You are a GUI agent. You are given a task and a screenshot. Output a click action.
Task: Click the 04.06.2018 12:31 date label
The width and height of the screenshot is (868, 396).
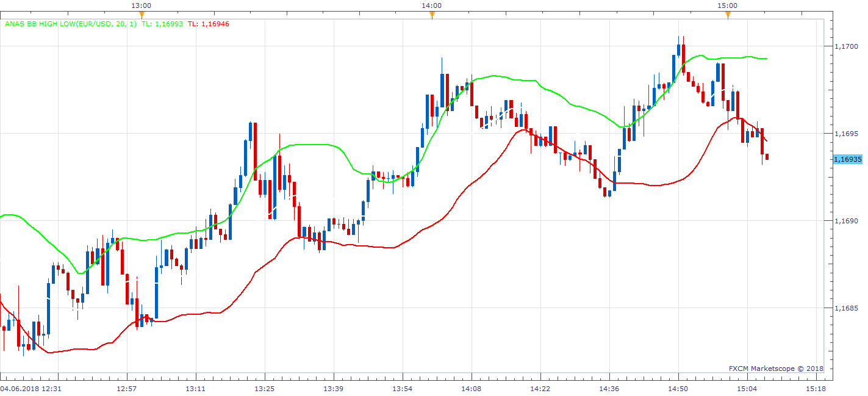pos(30,388)
